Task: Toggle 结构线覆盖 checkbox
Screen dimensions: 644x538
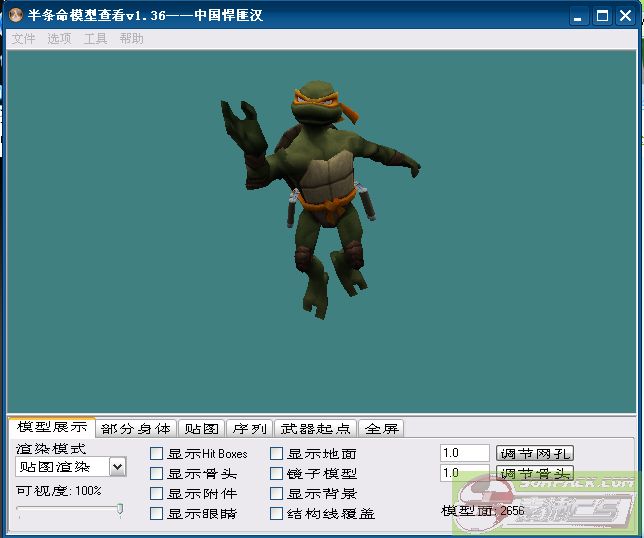Action: pyautogui.click(x=276, y=513)
